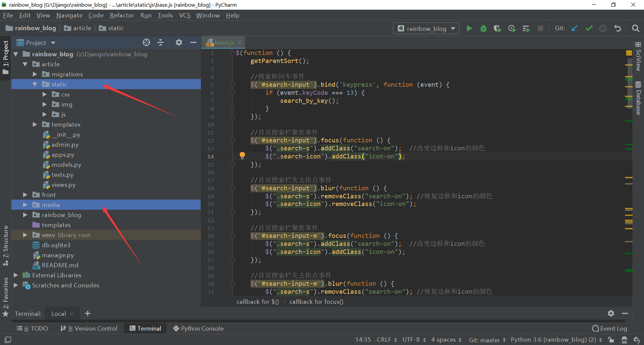Click the intention lightbulb on line 14

point(242,156)
